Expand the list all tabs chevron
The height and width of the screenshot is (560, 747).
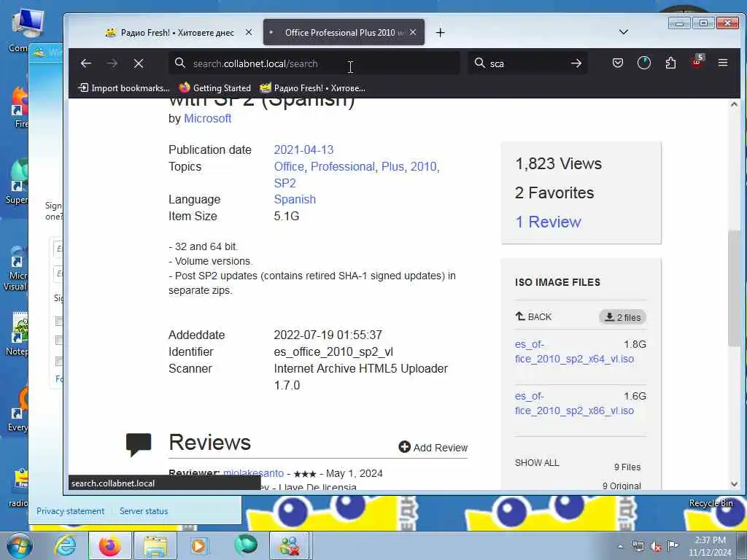pos(623,32)
